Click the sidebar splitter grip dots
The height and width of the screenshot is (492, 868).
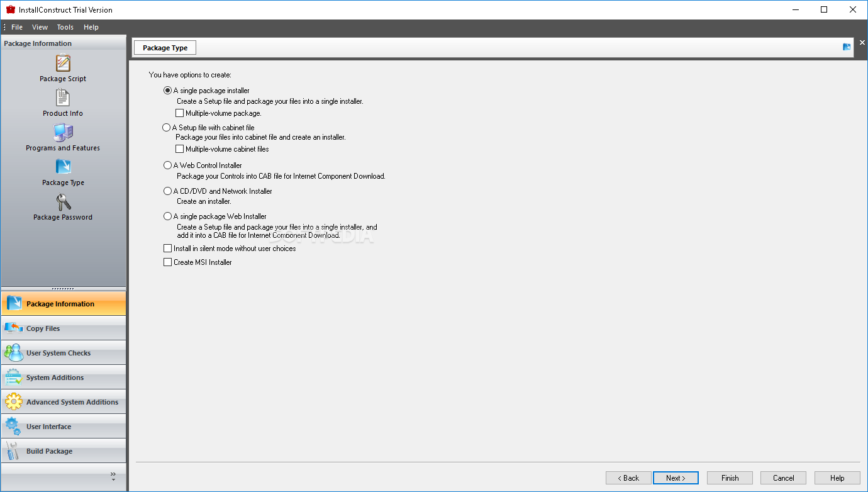(63, 289)
